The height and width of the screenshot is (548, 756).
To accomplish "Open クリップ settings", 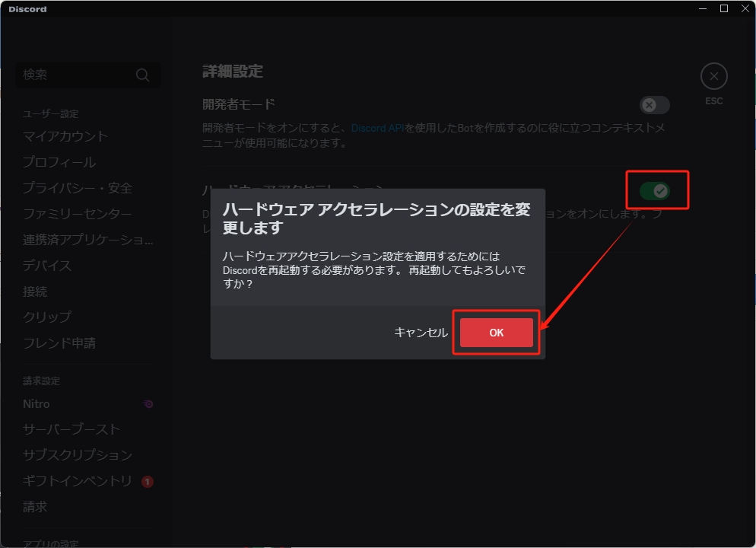I will click(47, 317).
